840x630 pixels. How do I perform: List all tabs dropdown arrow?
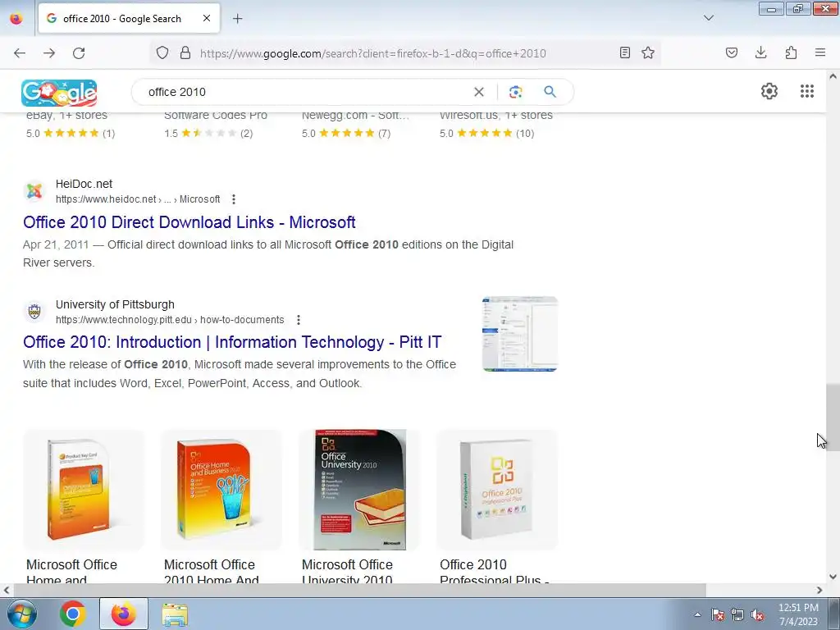coord(709,18)
